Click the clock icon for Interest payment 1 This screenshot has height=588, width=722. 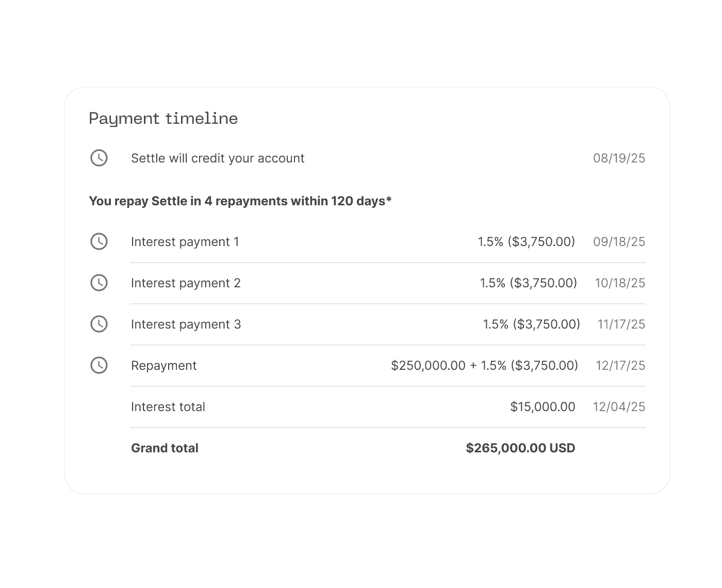(99, 241)
